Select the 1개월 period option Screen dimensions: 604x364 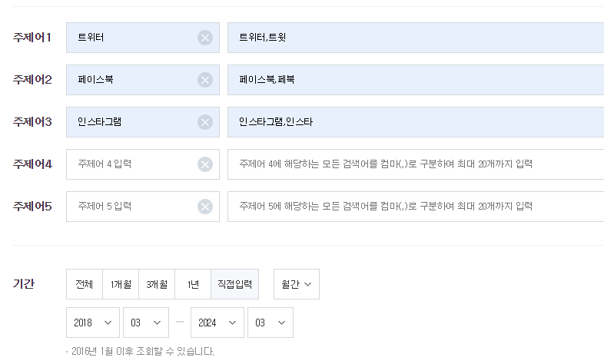pyautogui.click(x=121, y=284)
